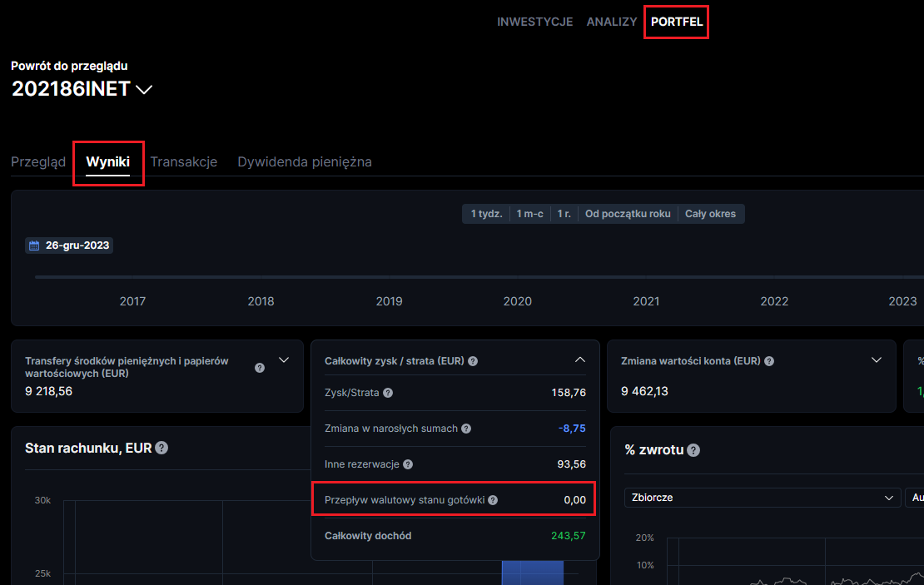The image size is (924, 585).
Task: Open help icon for Zmiana wartości konta
Action: pos(769,361)
